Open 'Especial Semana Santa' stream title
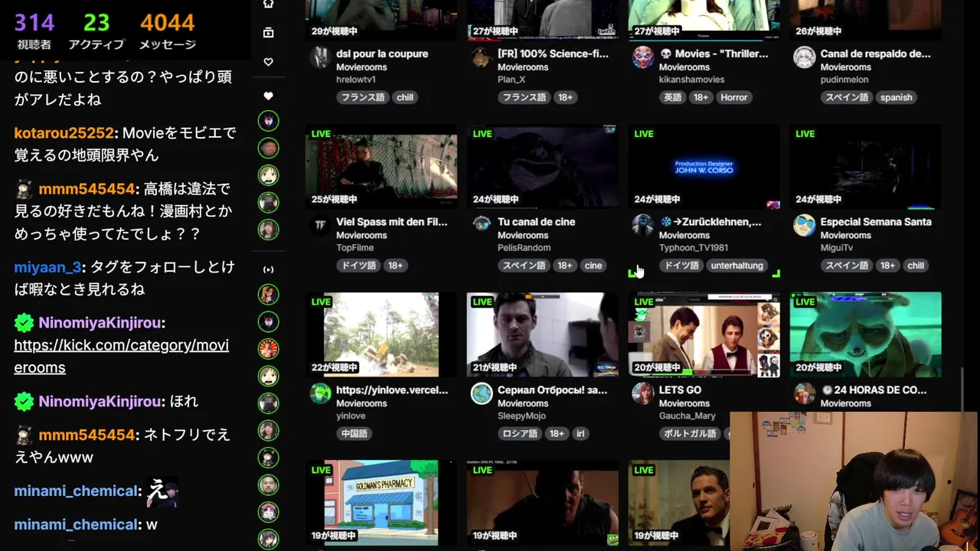 click(876, 222)
